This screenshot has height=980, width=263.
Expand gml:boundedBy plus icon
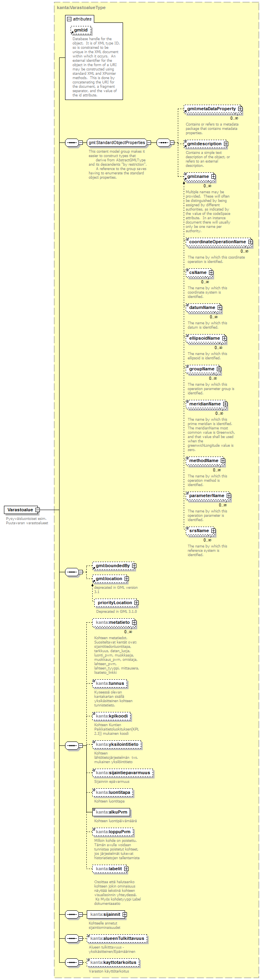pos(134,566)
